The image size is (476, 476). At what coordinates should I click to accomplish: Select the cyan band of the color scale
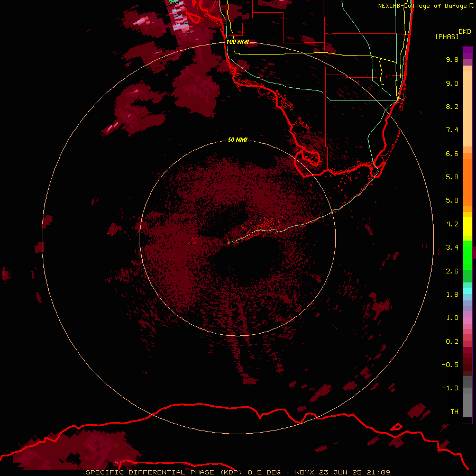pyautogui.click(x=467, y=291)
